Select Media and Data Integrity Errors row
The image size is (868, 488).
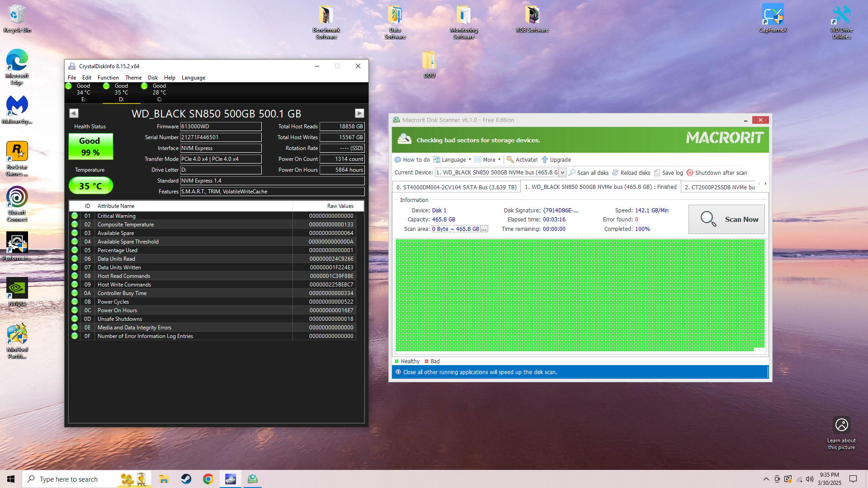(212, 328)
